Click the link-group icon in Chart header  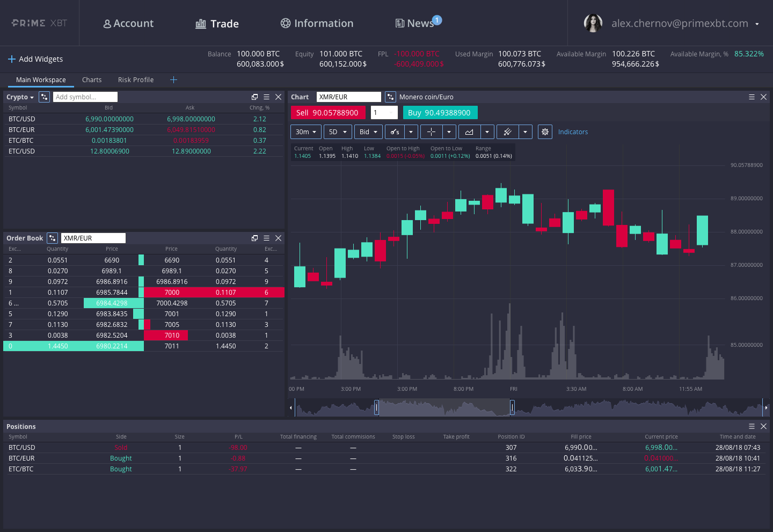pyautogui.click(x=390, y=97)
